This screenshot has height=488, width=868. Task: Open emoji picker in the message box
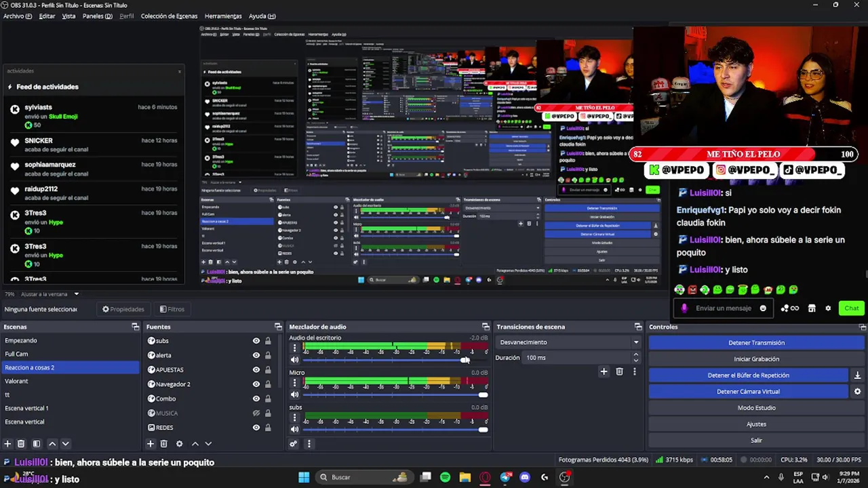point(763,308)
